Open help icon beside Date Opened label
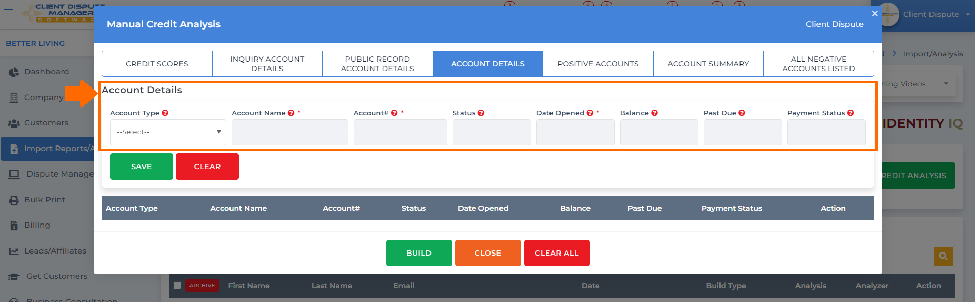This screenshot has height=302, width=980. (590, 113)
